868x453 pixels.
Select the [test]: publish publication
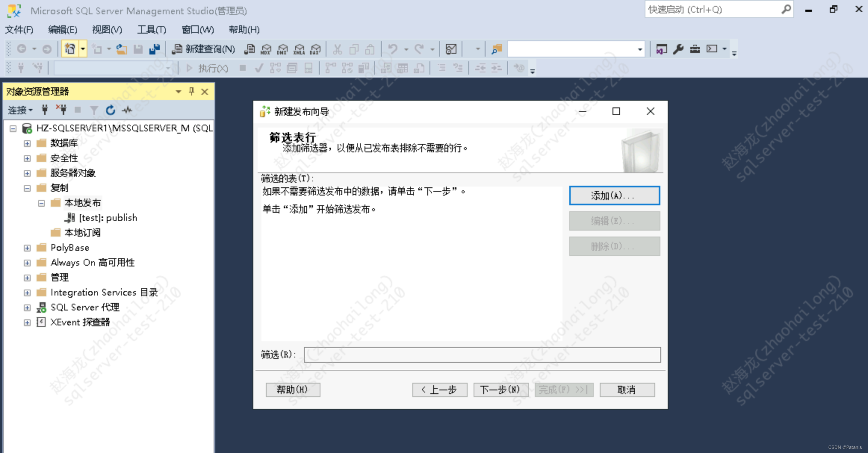coord(108,218)
